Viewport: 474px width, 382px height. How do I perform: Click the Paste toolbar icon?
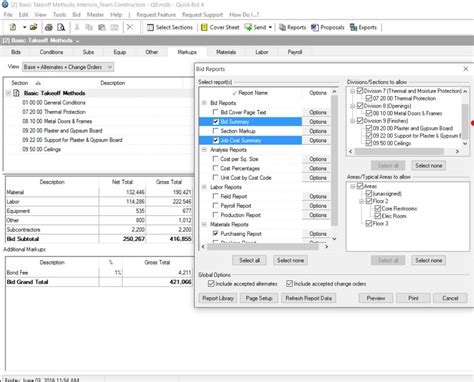click(102, 27)
